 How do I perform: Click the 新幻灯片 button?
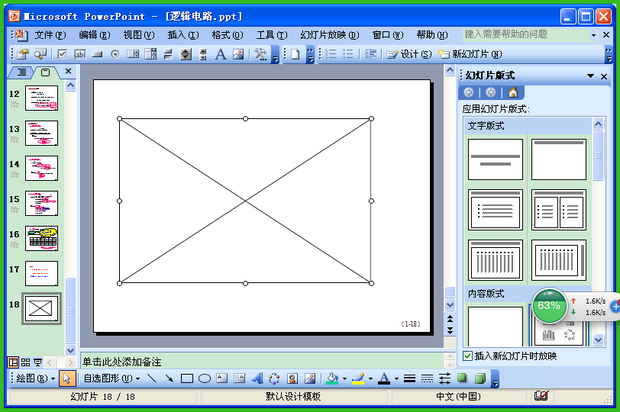(468, 54)
